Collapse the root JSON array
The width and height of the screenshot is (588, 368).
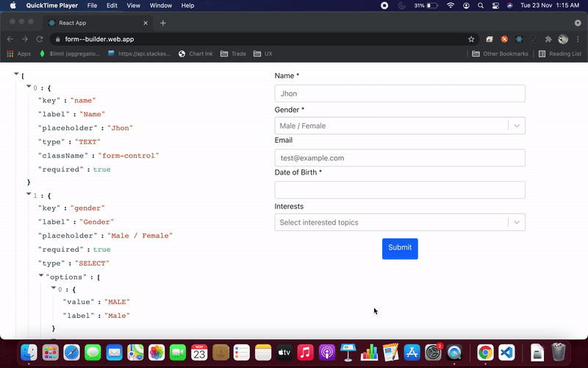[16, 74]
